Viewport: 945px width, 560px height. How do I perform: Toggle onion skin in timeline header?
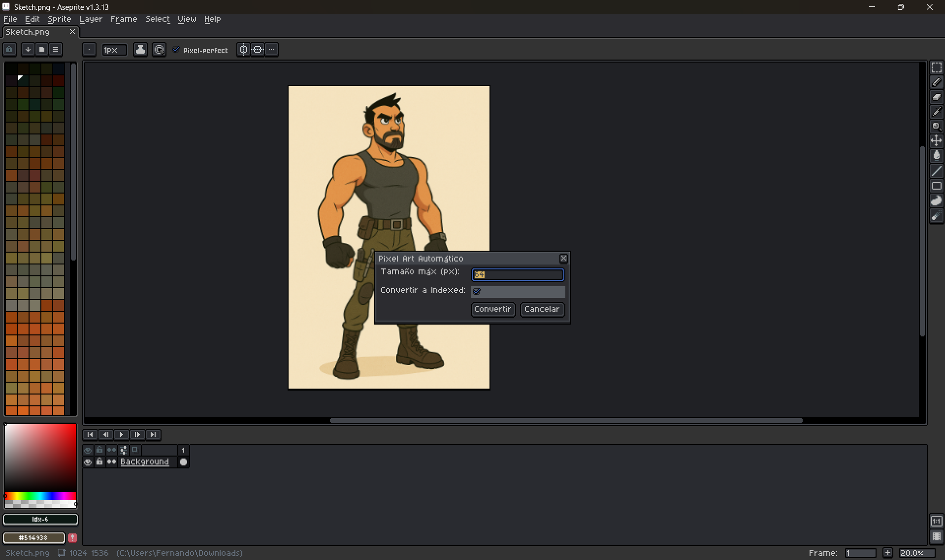(x=134, y=450)
